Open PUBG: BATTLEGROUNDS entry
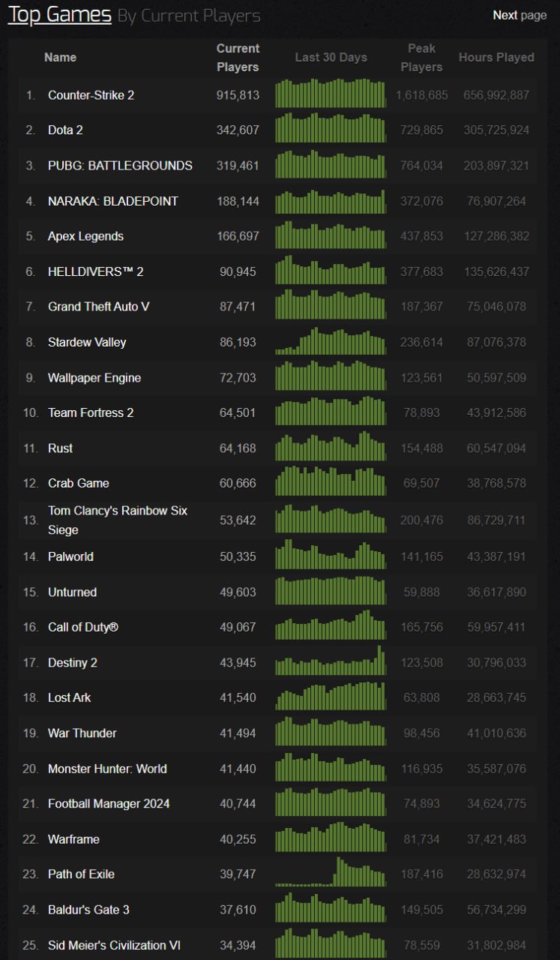This screenshot has width=560, height=960. [x=120, y=166]
